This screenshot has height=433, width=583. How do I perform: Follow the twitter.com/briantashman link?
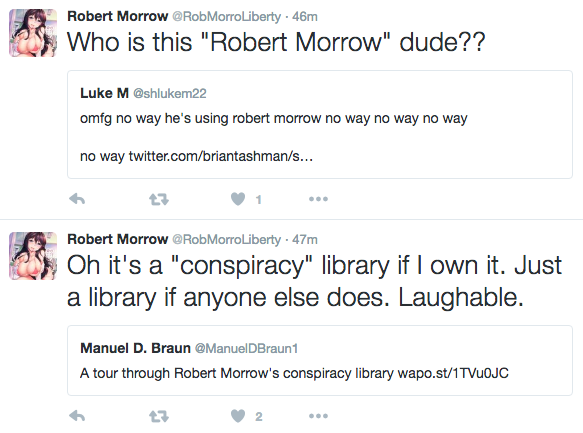click(221, 156)
